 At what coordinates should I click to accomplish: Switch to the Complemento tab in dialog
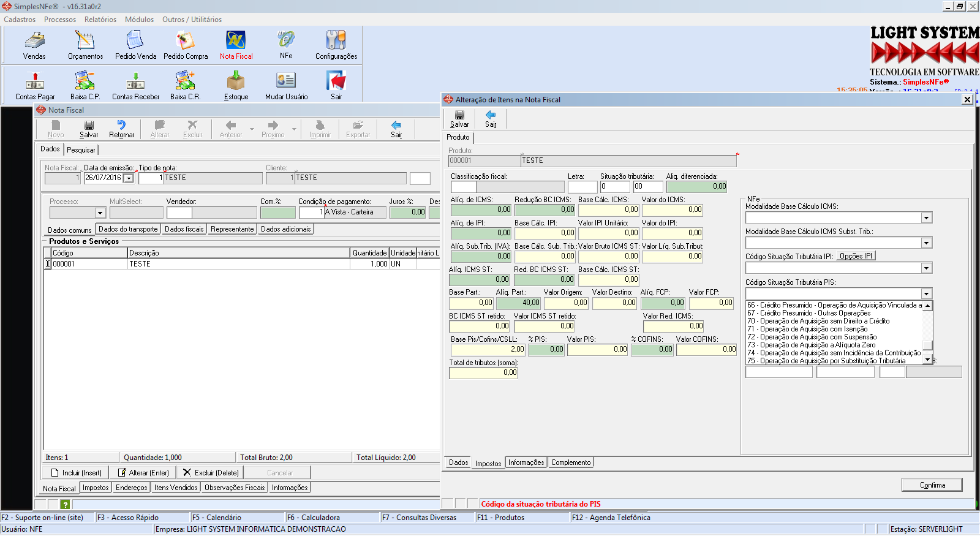click(x=571, y=462)
